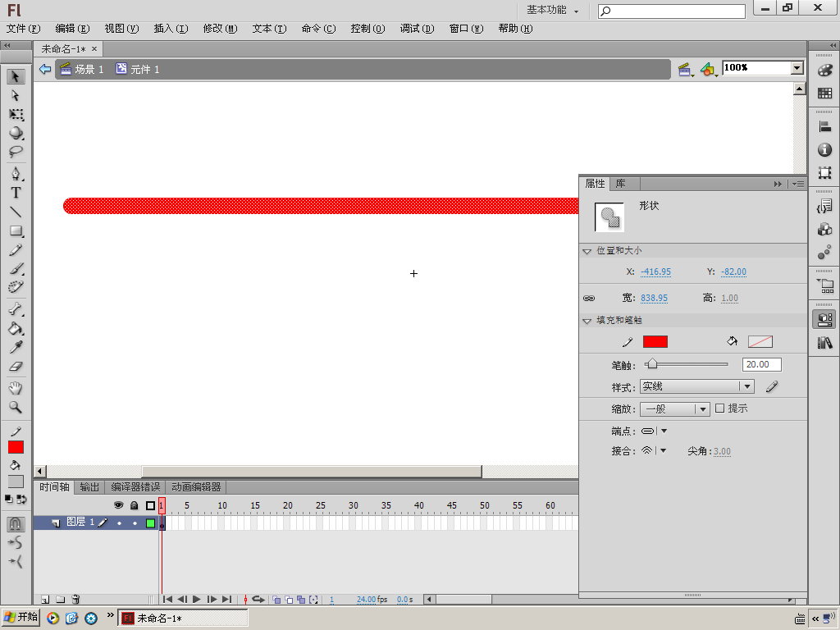The width and height of the screenshot is (840, 630).
Task: Go back to 场景 1
Action: 82,69
